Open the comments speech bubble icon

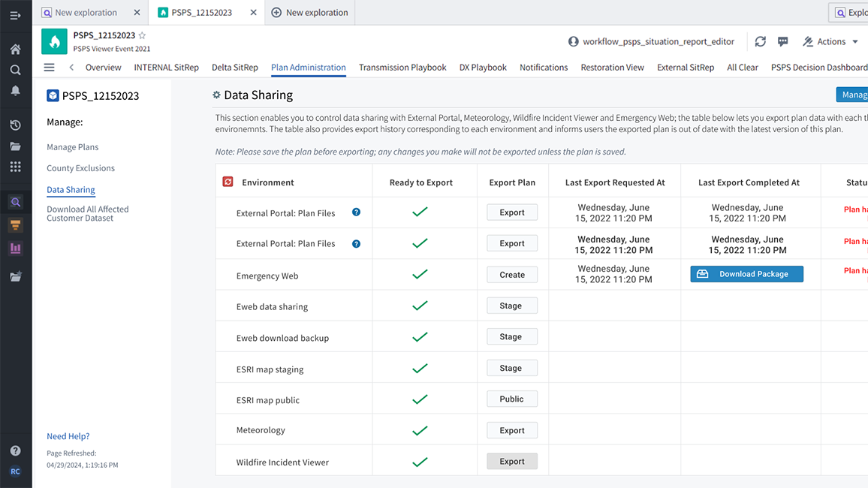click(782, 42)
